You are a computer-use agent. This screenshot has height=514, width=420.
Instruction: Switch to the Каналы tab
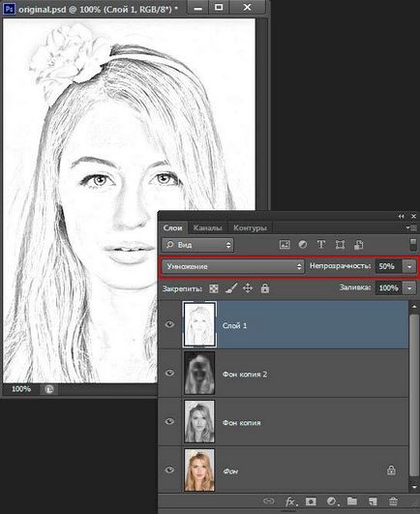pos(207,227)
